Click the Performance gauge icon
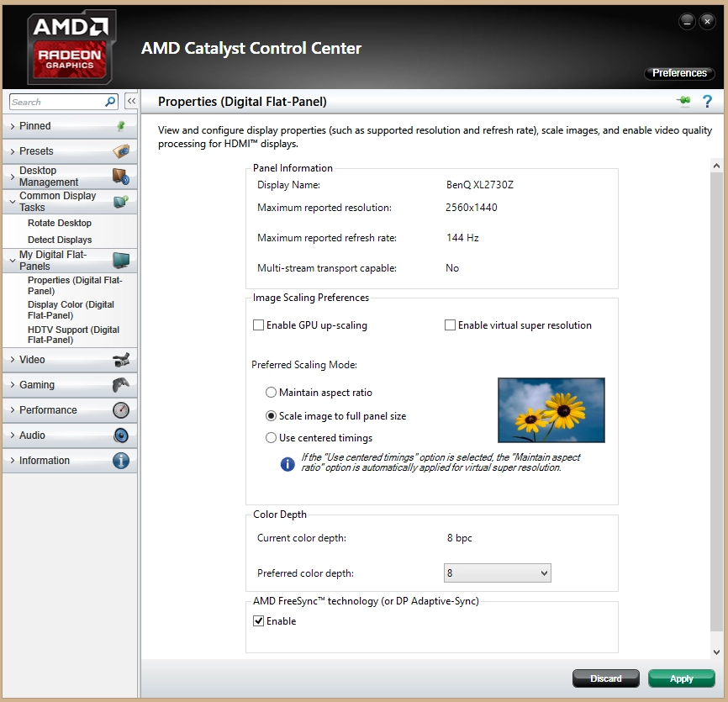The width and height of the screenshot is (728, 702). coord(121,410)
